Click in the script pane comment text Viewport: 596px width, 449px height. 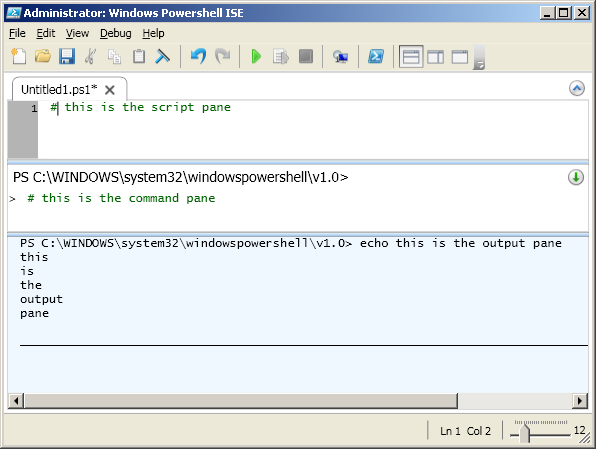140,107
